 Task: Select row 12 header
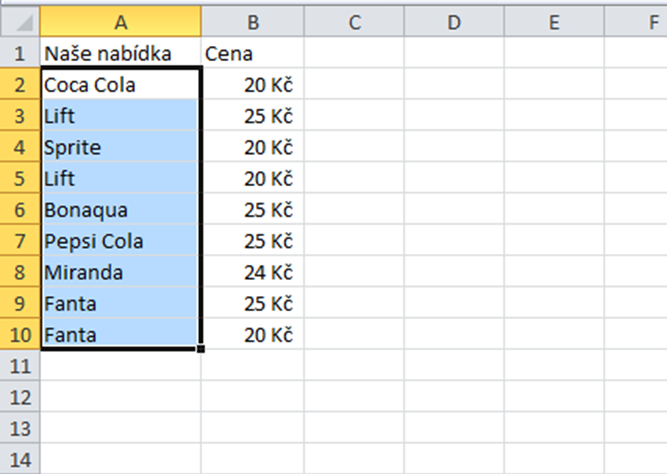[x=20, y=397]
